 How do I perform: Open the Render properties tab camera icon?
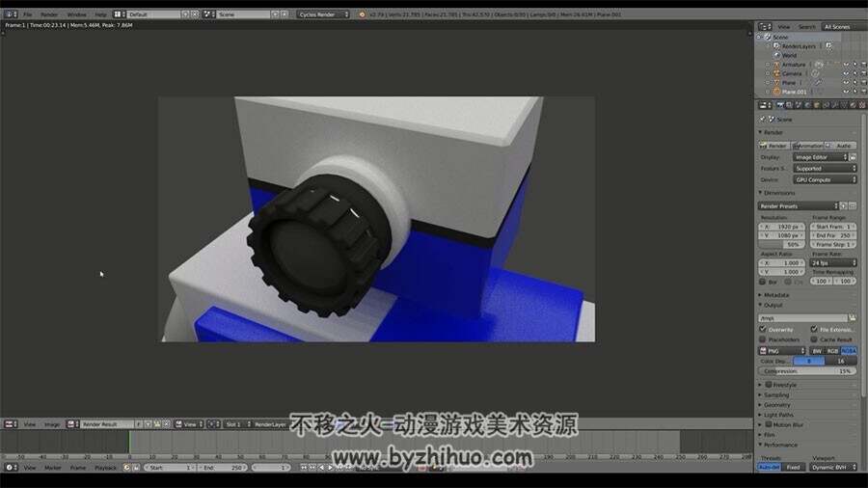[x=780, y=105]
